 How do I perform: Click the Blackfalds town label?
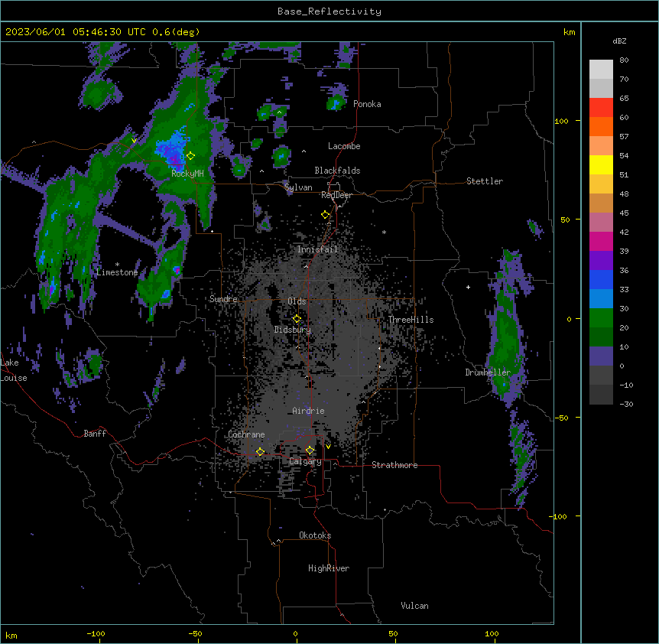tap(337, 171)
